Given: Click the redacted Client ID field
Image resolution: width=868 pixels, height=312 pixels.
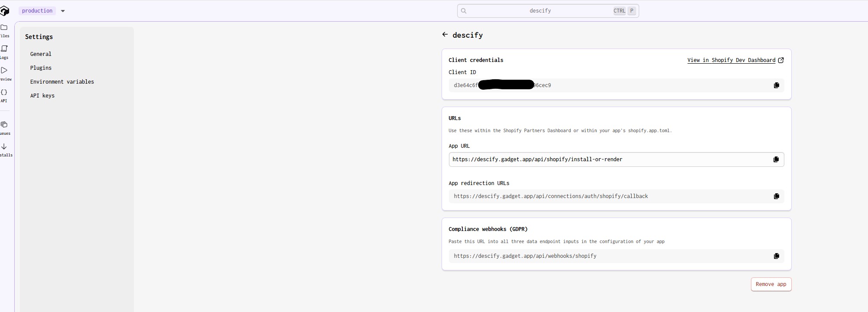Looking at the screenshot, I should point(616,85).
